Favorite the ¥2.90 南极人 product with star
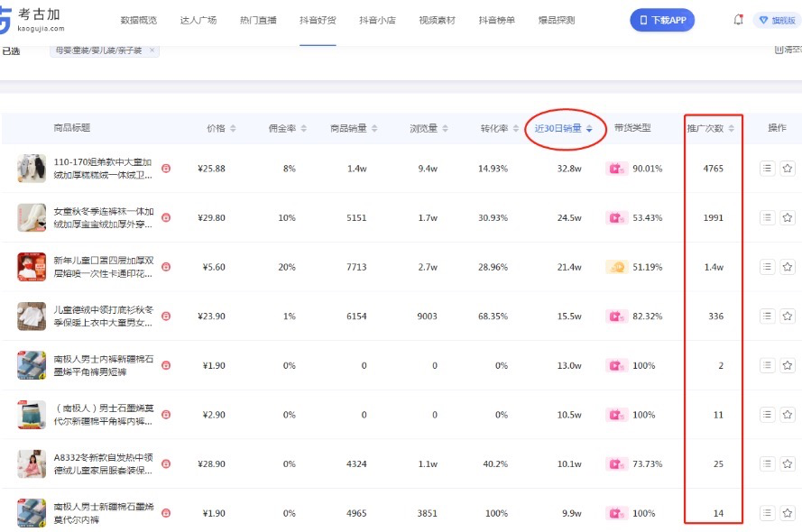This screenshot has width=802, height=532. pyautogui.click(x=788, y=415)
